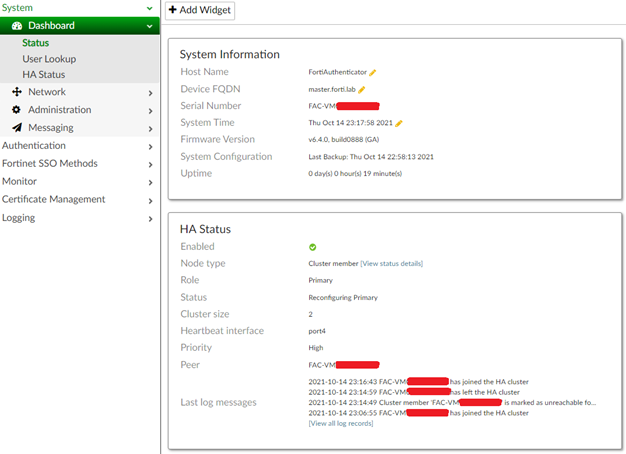Click the Administration gear icon
This screenshot has height=454, width=626.
point(17,110)
